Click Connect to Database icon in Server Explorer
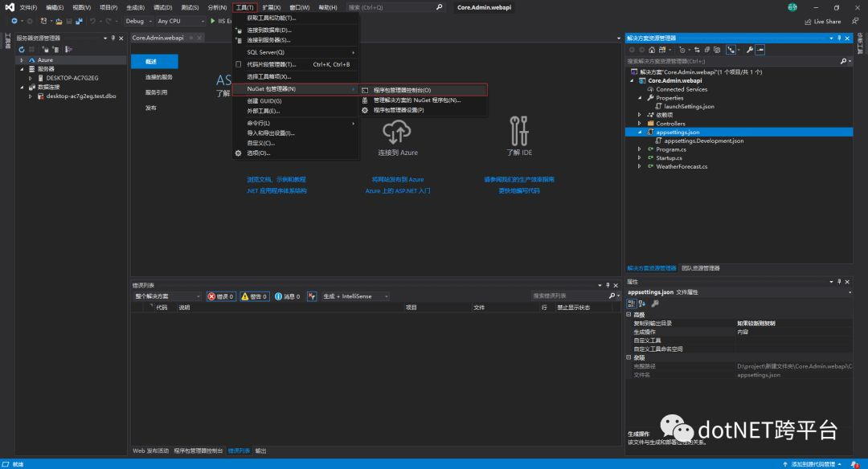 (x=45, y=49)
